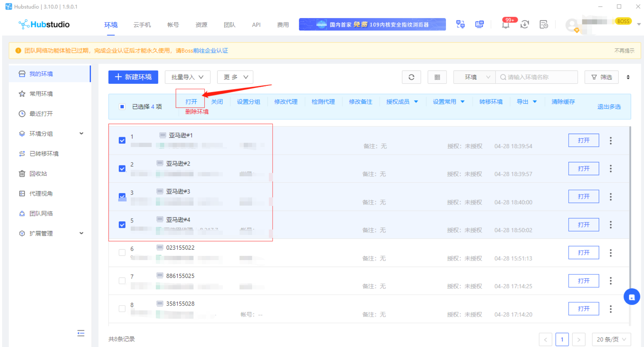Open more options for 358155028 row
Viewport: 644px width, 347px height.
point(611,309)
